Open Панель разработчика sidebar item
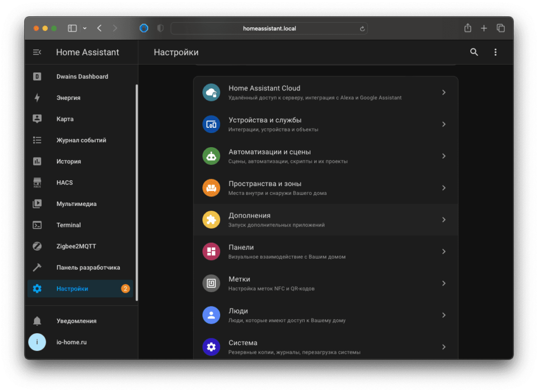This screenshot has width=538, height=392. [x=80, y=267]
